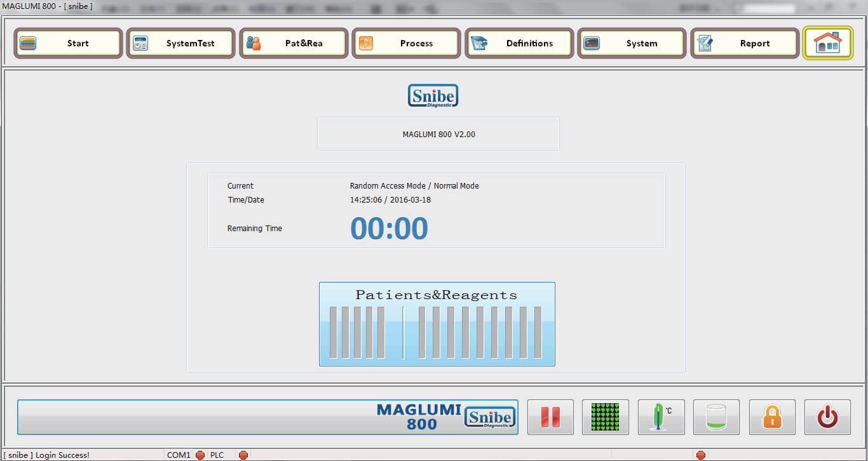Click the red power shutdown icon
Image resolution: width=868 pixels, height=461 pixels.
(827, 417)
